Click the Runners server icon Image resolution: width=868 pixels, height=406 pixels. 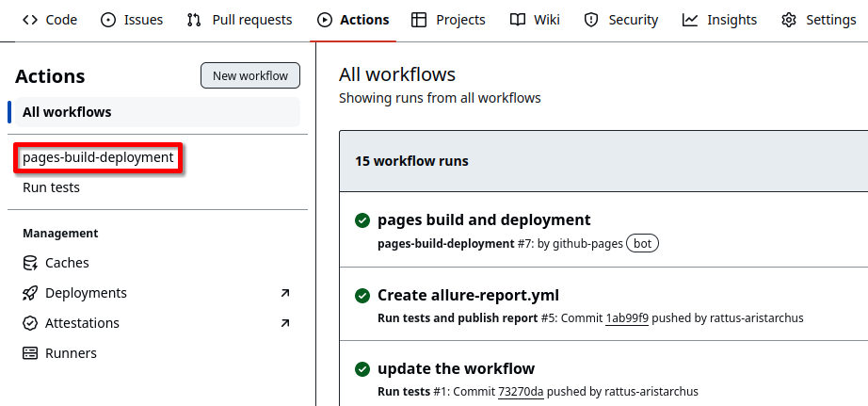click(x=30, y=353)
